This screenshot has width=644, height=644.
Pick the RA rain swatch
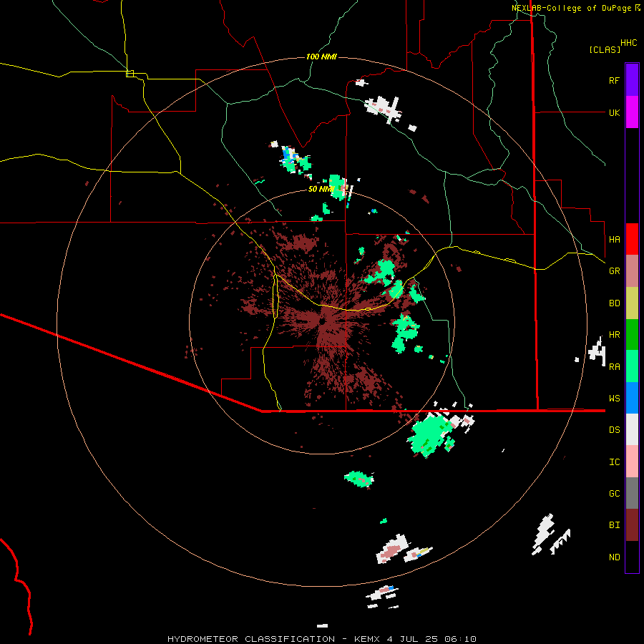[x=632, y=366]
